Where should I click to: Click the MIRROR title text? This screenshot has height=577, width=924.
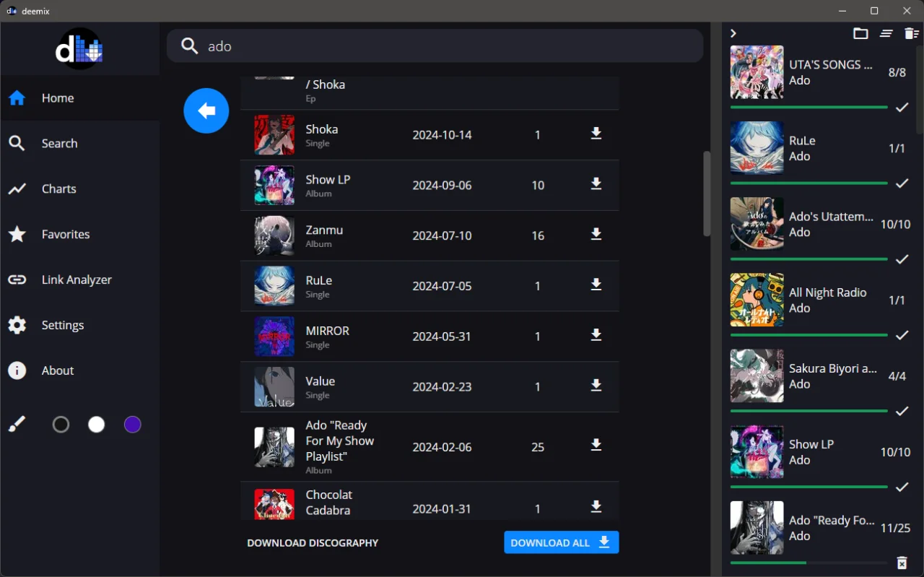327,331
